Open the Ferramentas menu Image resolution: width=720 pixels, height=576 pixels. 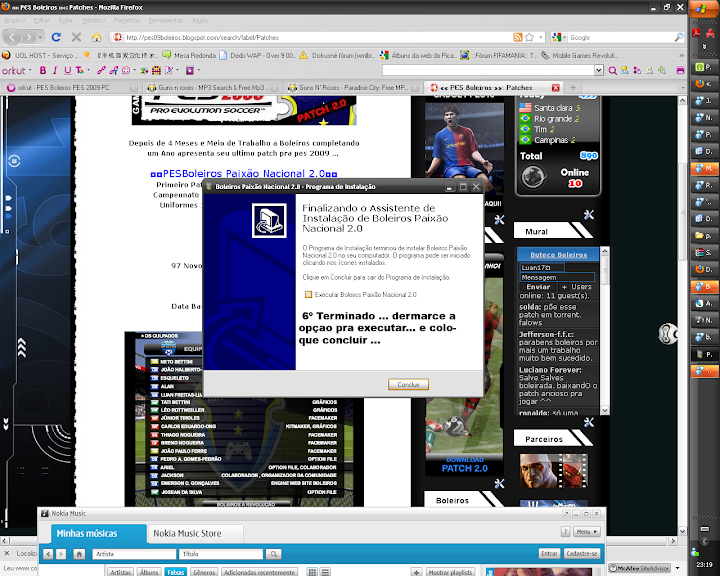click(x=165, y=20)
